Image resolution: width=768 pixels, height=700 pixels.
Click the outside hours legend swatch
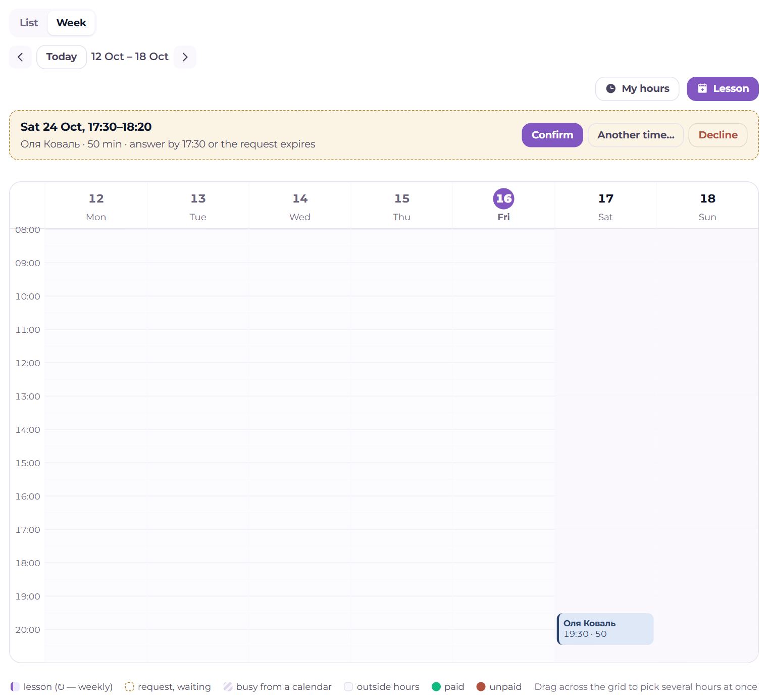[x=348, y=687]
